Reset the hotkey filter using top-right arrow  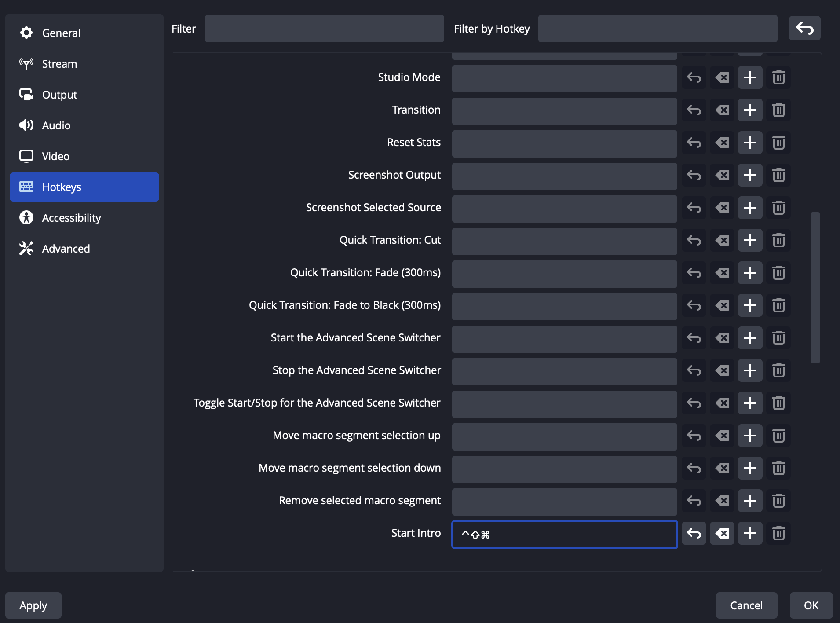coord(804,29)
